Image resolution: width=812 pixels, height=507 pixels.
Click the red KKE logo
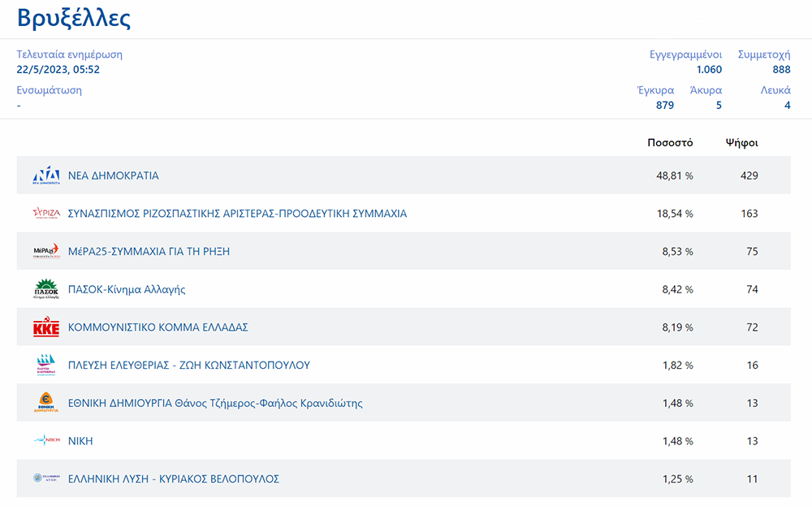click(46, 327)
